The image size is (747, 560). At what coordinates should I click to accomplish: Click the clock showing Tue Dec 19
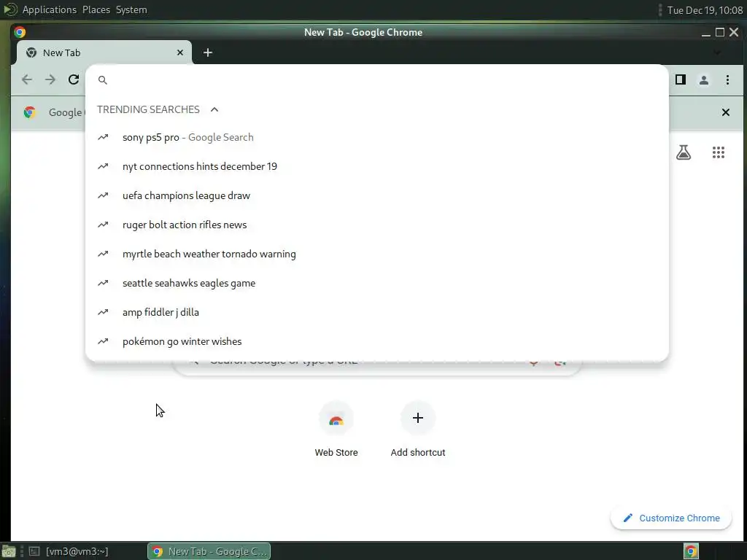coord(705,10)
